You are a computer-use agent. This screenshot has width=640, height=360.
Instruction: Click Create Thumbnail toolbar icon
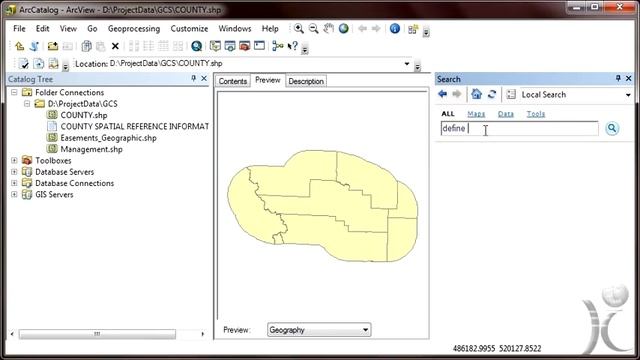point(413,29)
